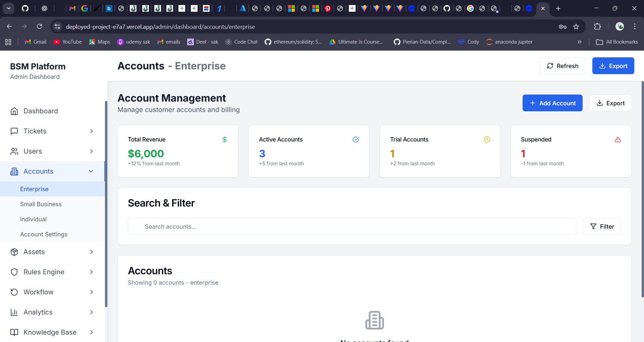Image resolution: width=644 pixels, height=342 pixels.
Task: Expand the Users submenu chevron
Action: [91, 151]
